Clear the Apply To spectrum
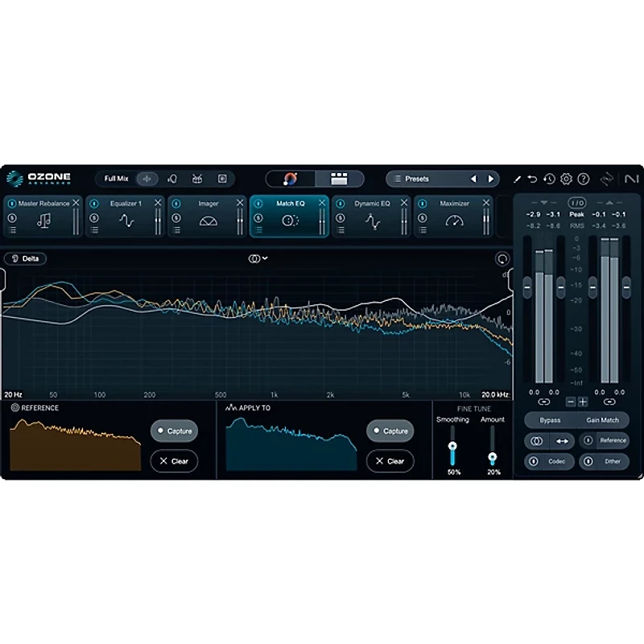This screenshot has width=644, height=644. coord(390,461)
